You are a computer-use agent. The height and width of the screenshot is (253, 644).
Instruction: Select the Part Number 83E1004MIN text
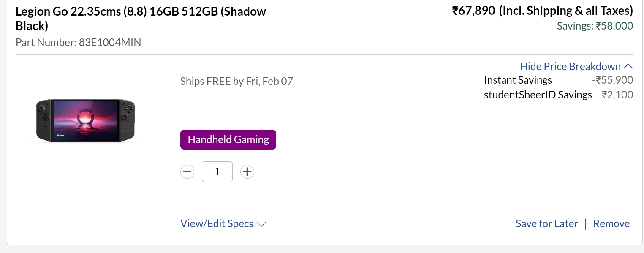pyautogui.click(x=79, y=42)
